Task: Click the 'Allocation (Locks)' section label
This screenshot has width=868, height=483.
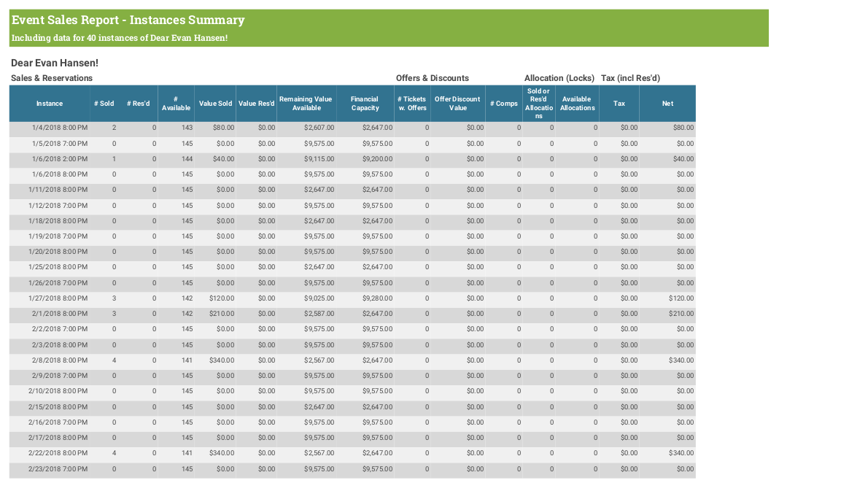Action: [559, 78]
